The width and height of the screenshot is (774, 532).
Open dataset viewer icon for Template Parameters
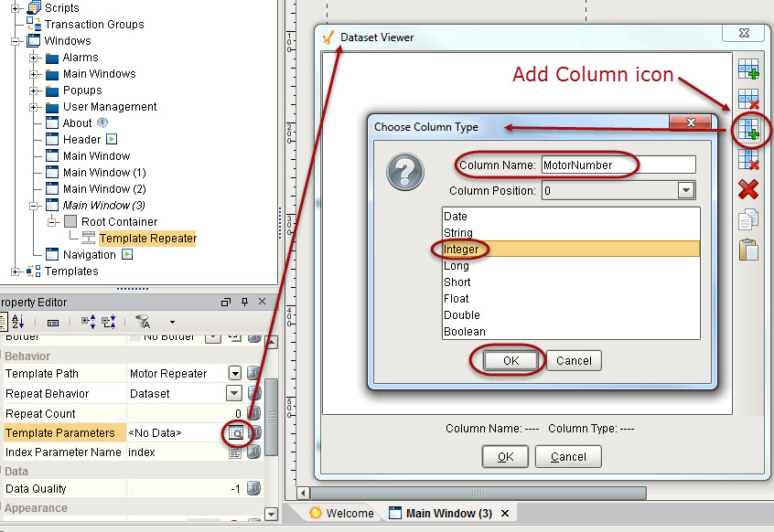pos(235,432)
